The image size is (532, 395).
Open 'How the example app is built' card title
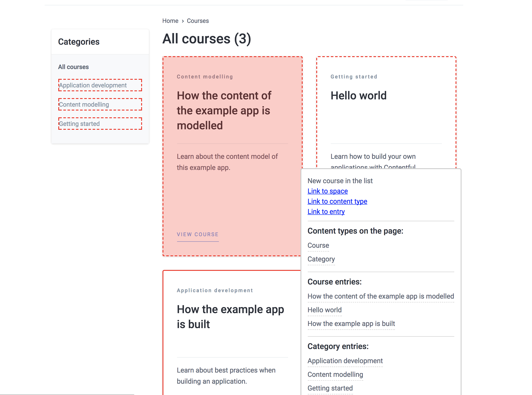click(x=230, y=317)
